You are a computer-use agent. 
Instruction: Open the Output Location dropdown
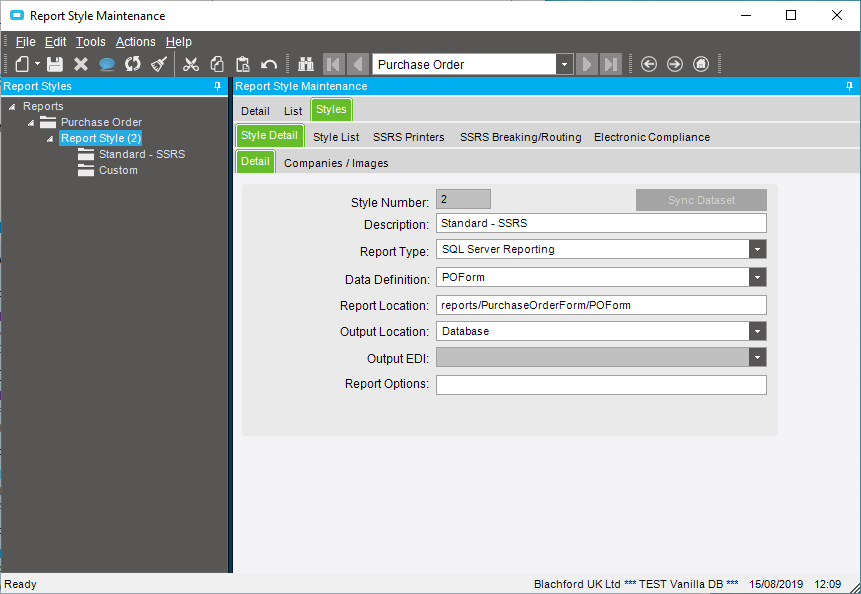pyautogui.click(x=757, y=331)
